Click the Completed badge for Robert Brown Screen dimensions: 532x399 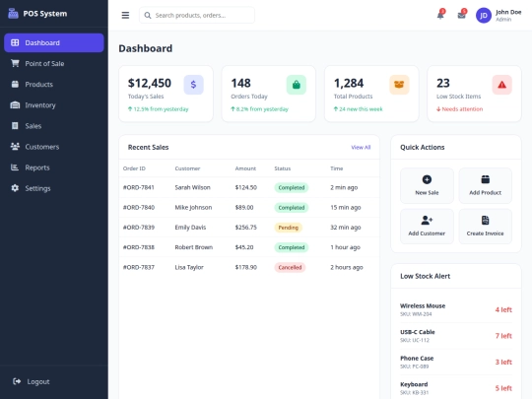[291, 247]
